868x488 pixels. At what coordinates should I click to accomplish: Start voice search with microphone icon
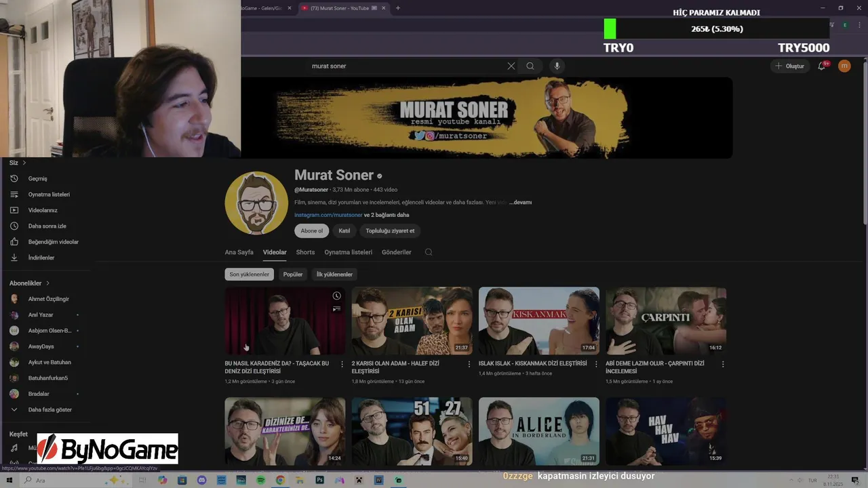pos(557,66)
